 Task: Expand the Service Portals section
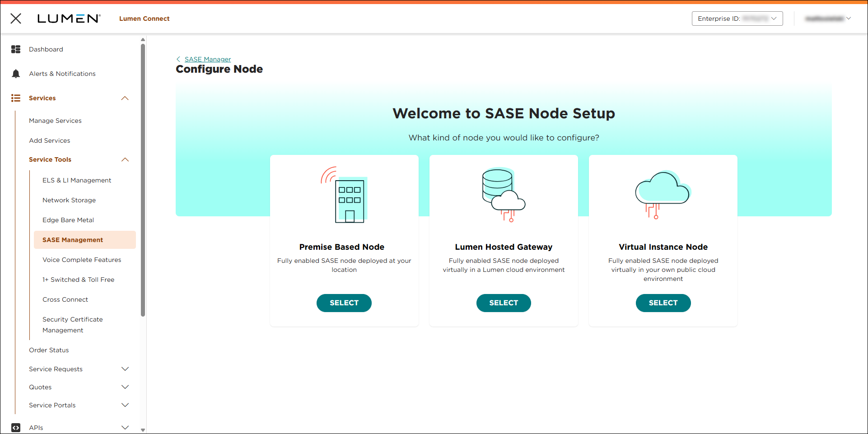(125, 405)
